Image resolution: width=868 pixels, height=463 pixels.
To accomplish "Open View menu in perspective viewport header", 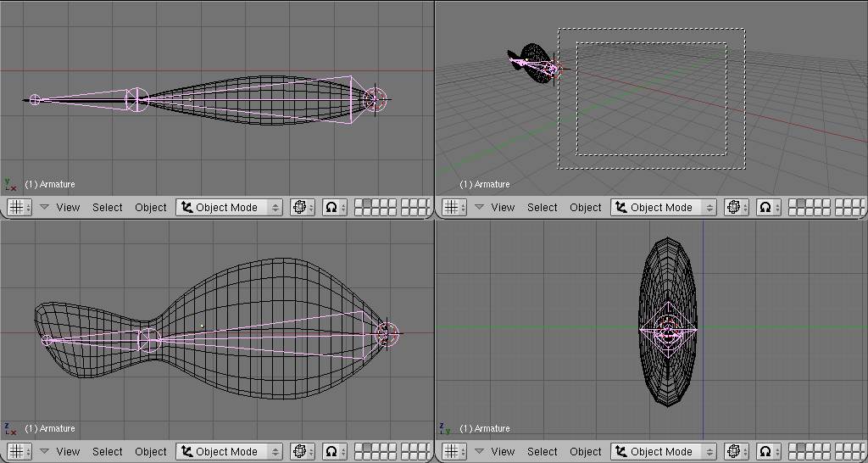I will click(x=503, y=207).
